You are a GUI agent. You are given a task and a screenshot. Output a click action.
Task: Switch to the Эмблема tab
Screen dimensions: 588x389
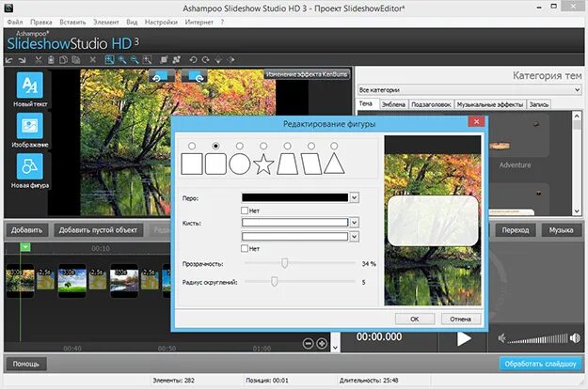(393, 104)
